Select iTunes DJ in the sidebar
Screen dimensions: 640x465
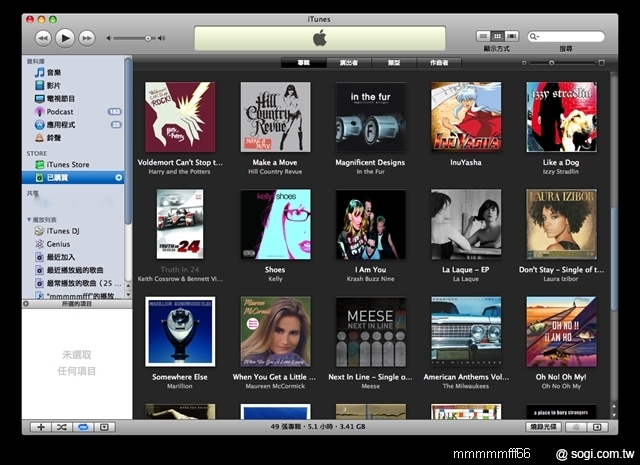pyautogui.click(x=62, y=230)
